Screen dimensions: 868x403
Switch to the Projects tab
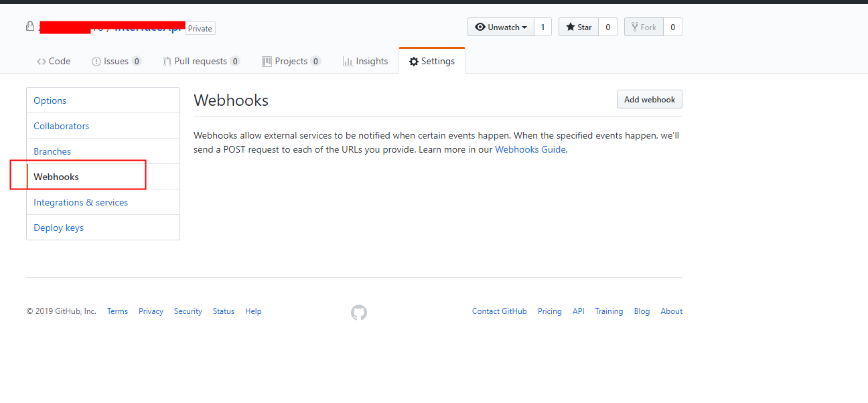pyautogui.click(x=291, y=60)
